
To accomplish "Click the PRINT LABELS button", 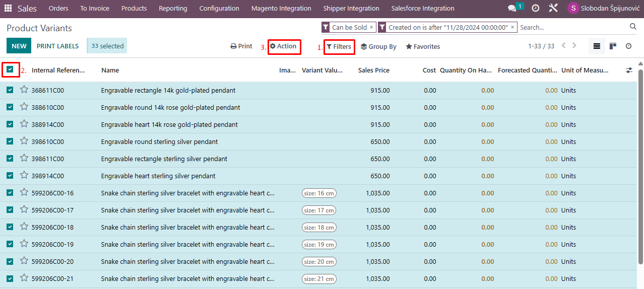I will tap(58, 46).
